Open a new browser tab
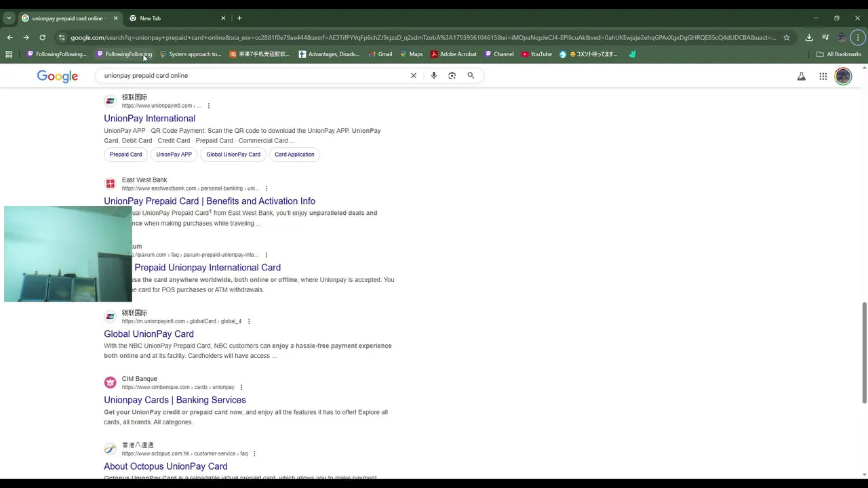Image resolution: width=868 pixels, height=488 pixels. coord(239,18)
